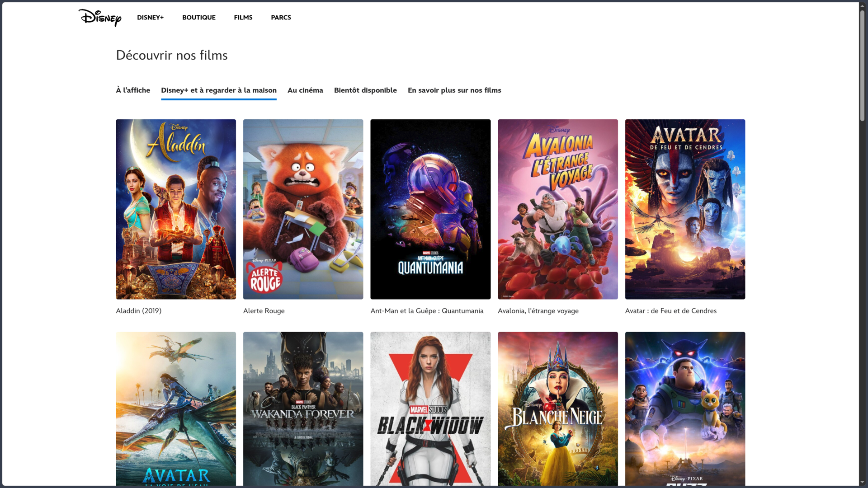
Task: Click Avalonia, l'étrange voyage title link
Action: point(538,311)
